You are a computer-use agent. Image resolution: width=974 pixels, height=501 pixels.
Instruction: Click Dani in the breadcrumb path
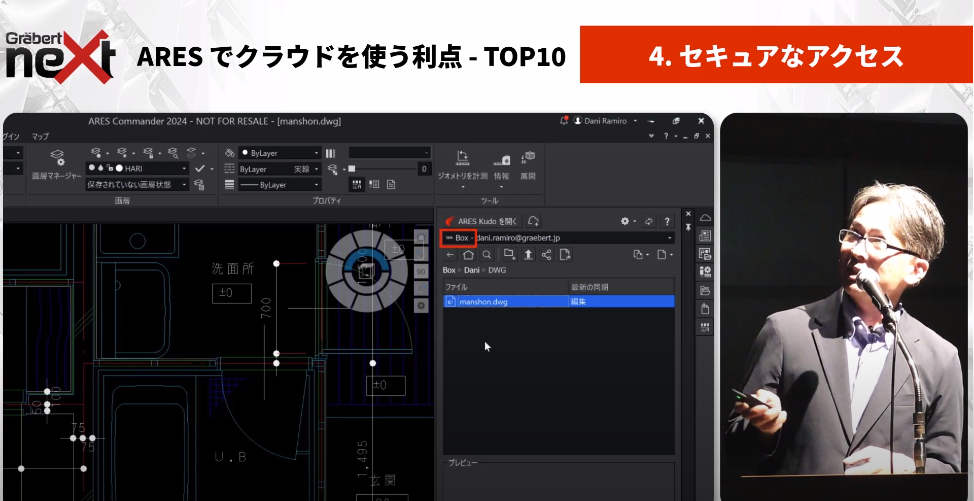[x=472, y=270]
